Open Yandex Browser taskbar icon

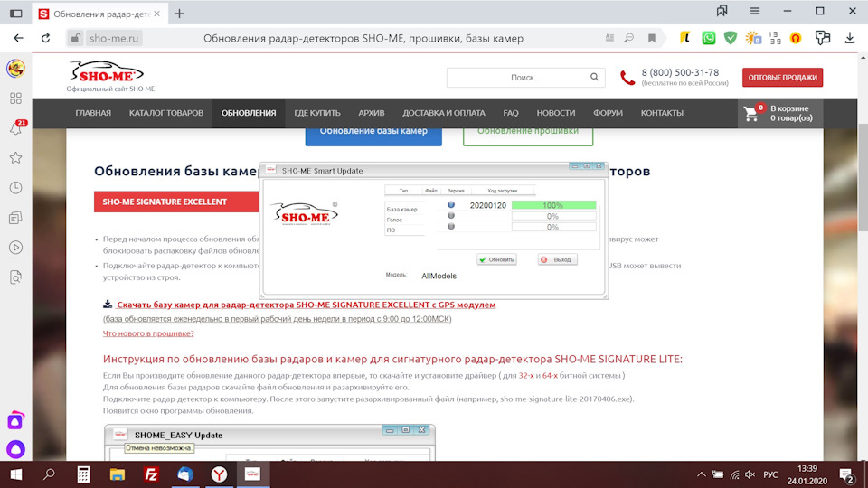tap(219, 474)
